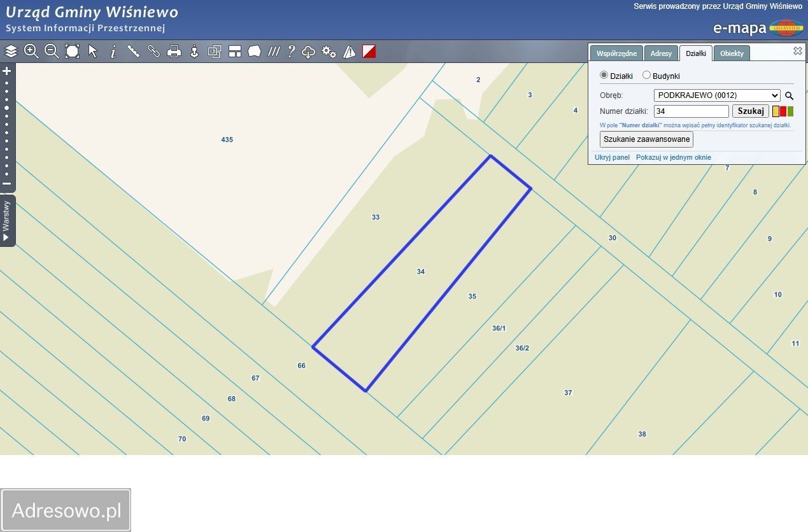This screenshot has width=808, height=532.
Task: Click the warning triangle toolbar icon
Action: (349, 52)
